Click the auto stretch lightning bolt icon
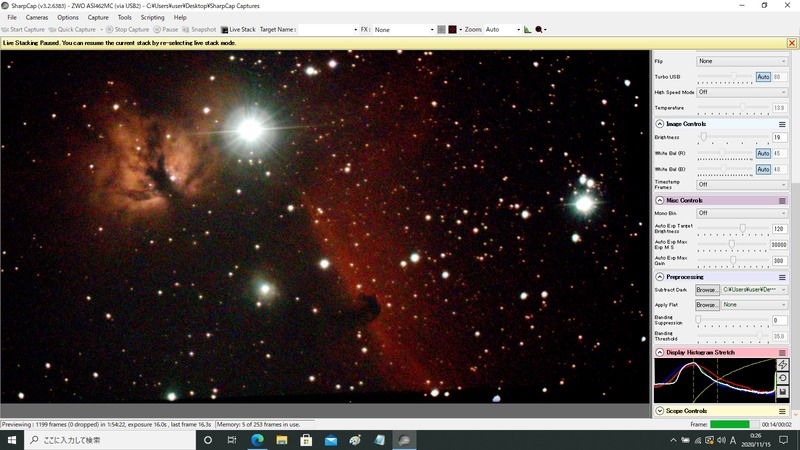 782,364
